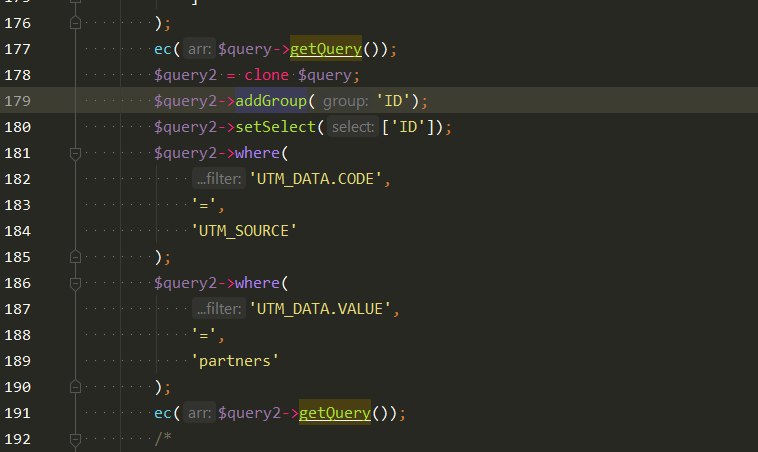
Task: Collapse fold marker on line 176
Action: tap(75, 23)
